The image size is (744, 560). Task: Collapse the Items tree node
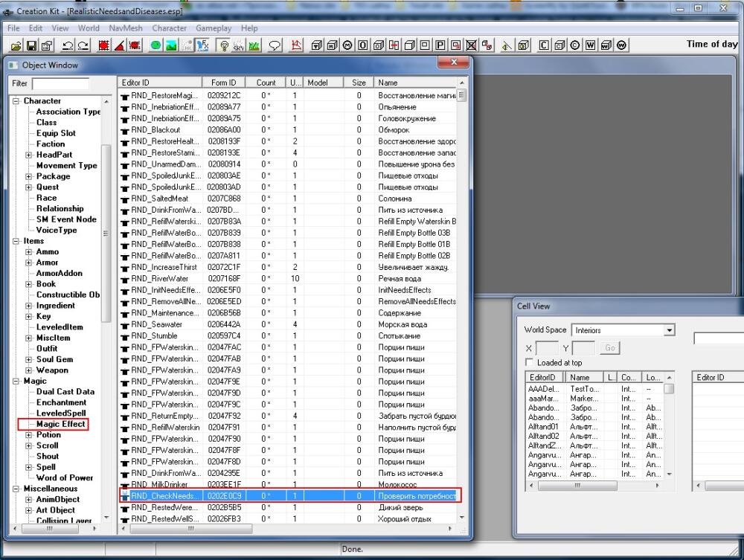click(x=16, y=242)
